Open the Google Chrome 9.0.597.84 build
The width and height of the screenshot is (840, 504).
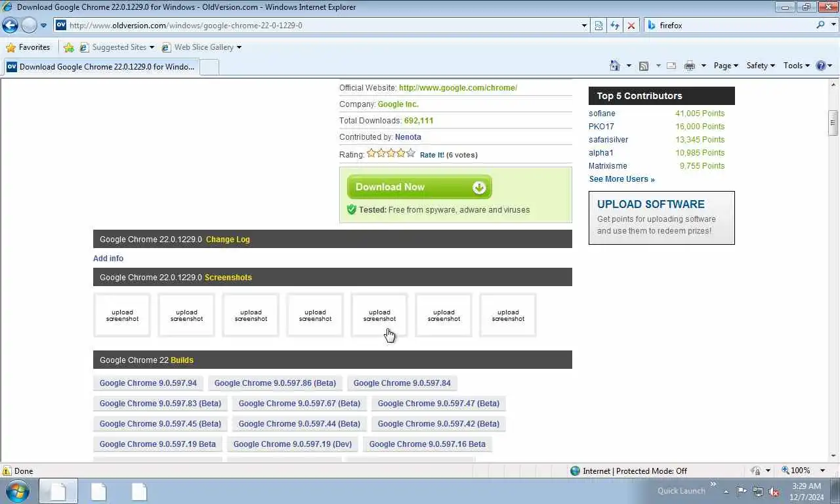point(402,383)
